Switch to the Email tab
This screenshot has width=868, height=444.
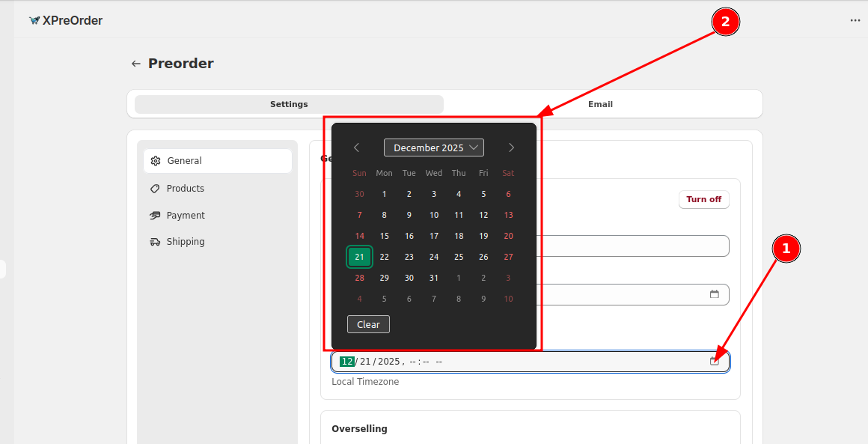(x=600, y=104)
